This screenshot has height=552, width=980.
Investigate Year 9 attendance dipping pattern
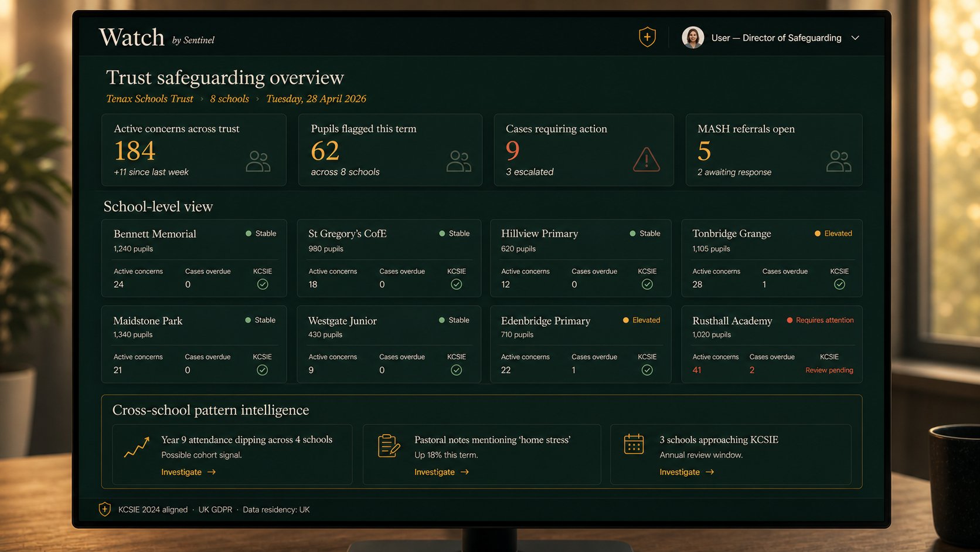pyautogui.click(x=188, y=472)
